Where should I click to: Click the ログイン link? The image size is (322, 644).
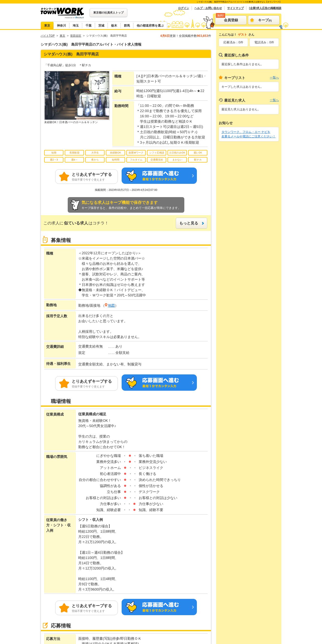[x=184, y=8]
